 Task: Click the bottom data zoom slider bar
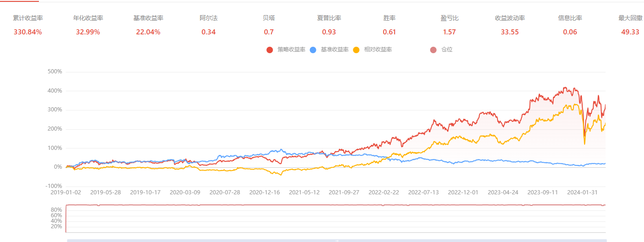(336, 240)
